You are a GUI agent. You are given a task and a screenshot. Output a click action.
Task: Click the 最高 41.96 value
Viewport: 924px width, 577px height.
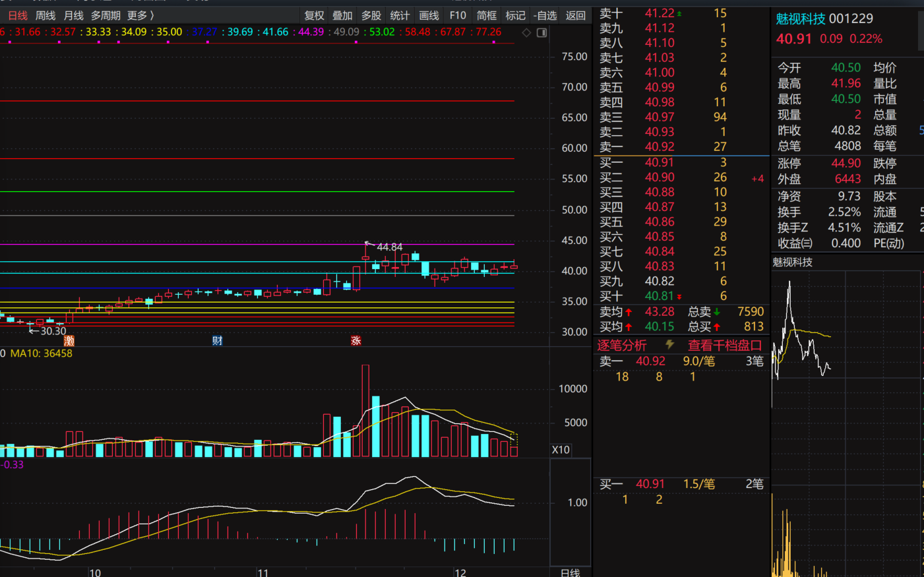pos(846,83)
